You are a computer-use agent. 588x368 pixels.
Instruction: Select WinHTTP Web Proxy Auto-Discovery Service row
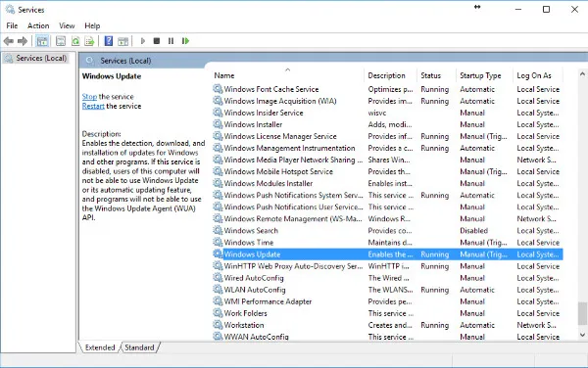387,266
